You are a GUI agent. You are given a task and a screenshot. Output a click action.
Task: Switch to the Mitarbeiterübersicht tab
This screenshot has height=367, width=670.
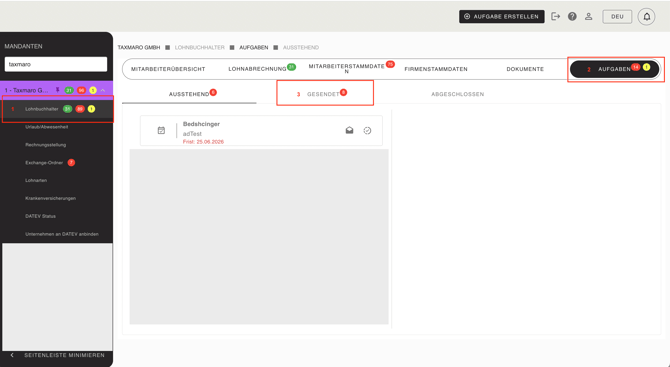coord(168,69)
